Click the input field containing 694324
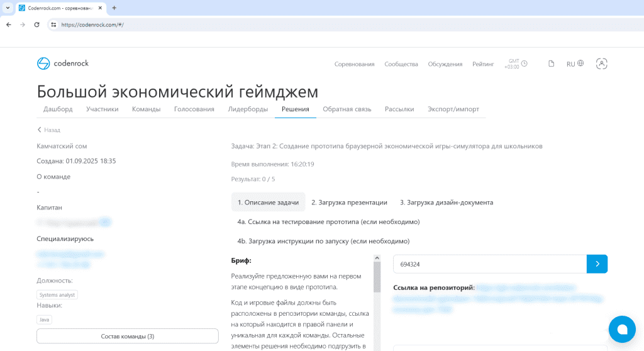This screenshot has height=351, width=644. coord(489,264)
